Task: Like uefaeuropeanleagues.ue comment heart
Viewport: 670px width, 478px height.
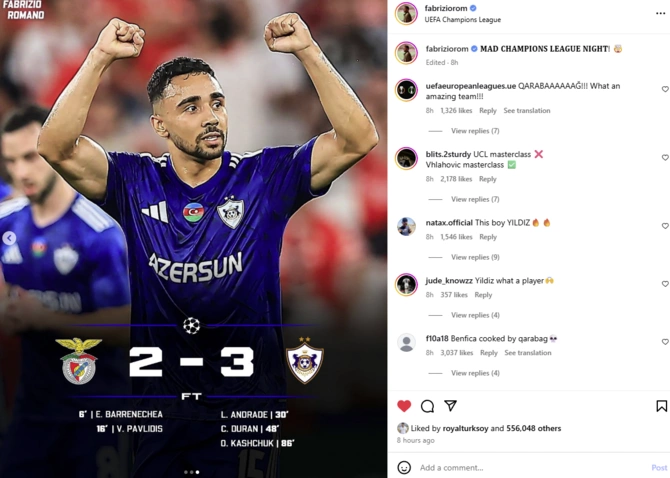Action: pos(665,89)
